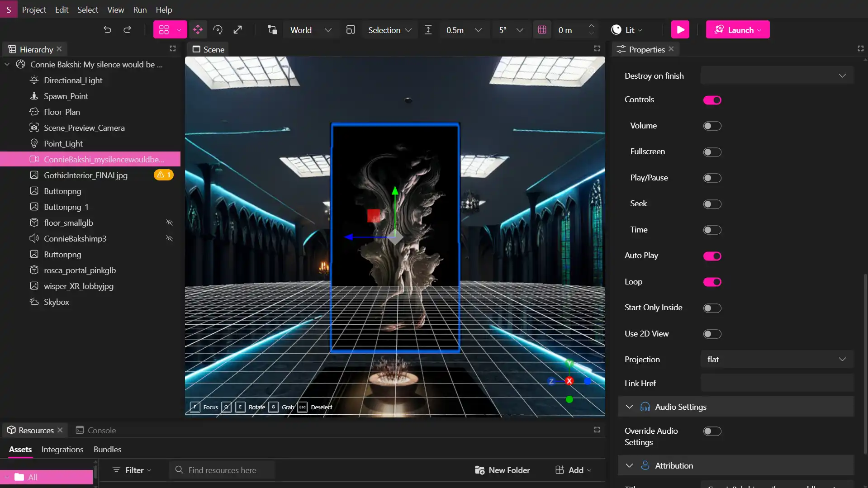Open the World coordinate dropdown
The height and width of the screenshot is (488, 868).
pos(310,30)
